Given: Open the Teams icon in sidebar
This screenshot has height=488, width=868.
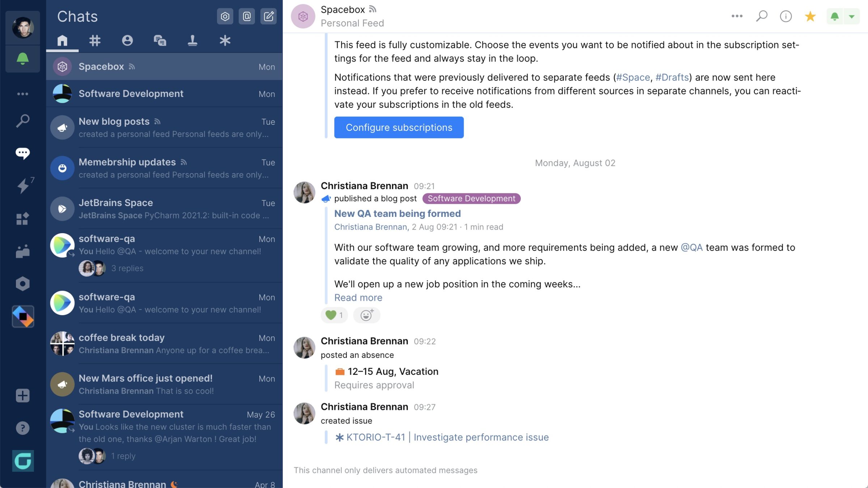Looking at the screenshot, I should (22, 251).
